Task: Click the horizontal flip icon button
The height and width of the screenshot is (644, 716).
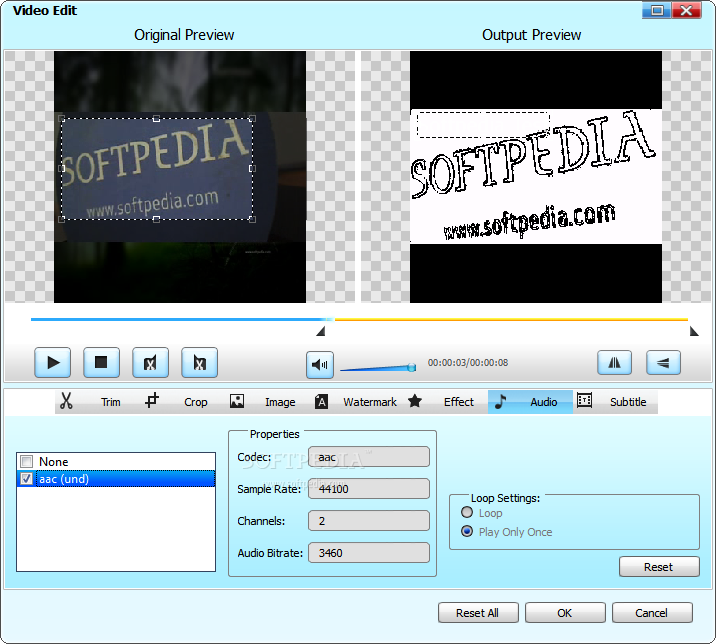Action: pos(615,363)
